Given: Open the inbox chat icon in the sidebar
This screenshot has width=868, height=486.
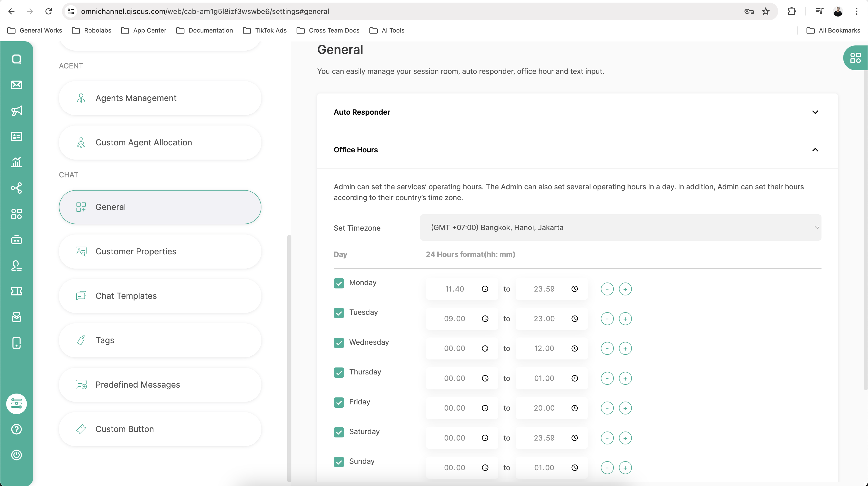Looking at the screenshot, I should coord(17,59).
